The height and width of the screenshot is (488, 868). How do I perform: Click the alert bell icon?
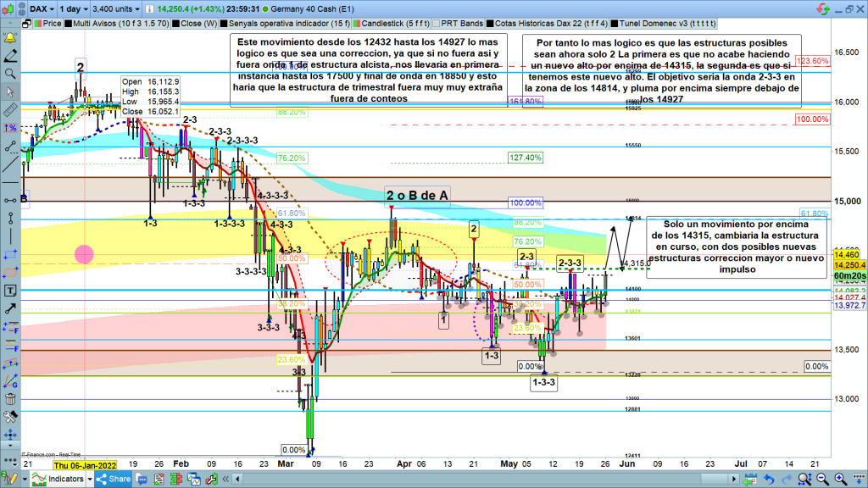[x=10, y=38]
